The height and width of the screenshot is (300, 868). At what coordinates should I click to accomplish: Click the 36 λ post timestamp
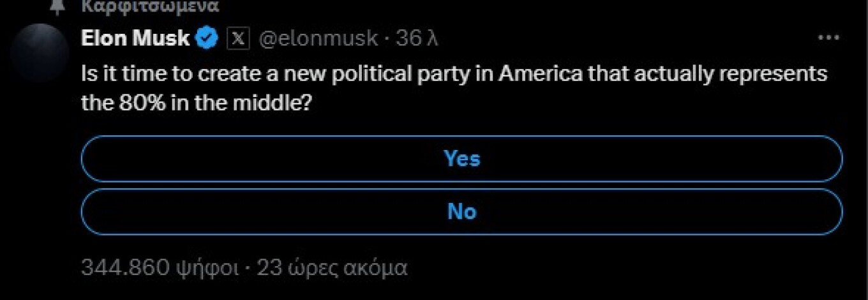pyautogui.click(x=417, y=39)
